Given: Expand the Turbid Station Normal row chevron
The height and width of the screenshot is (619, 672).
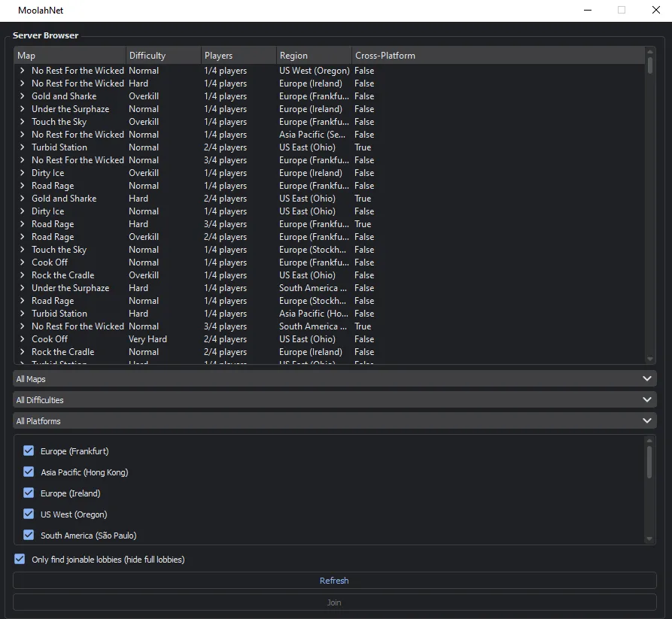Looking at the screenshot, I should pos(22,147).
